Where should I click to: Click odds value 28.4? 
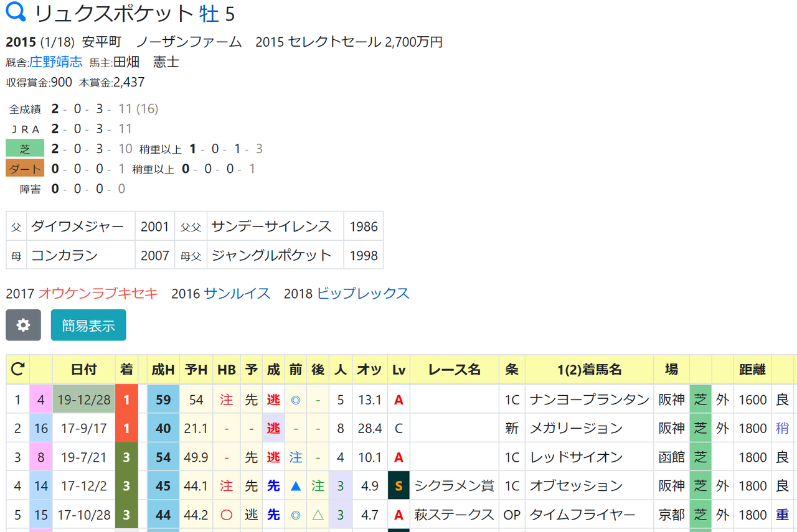370,428
